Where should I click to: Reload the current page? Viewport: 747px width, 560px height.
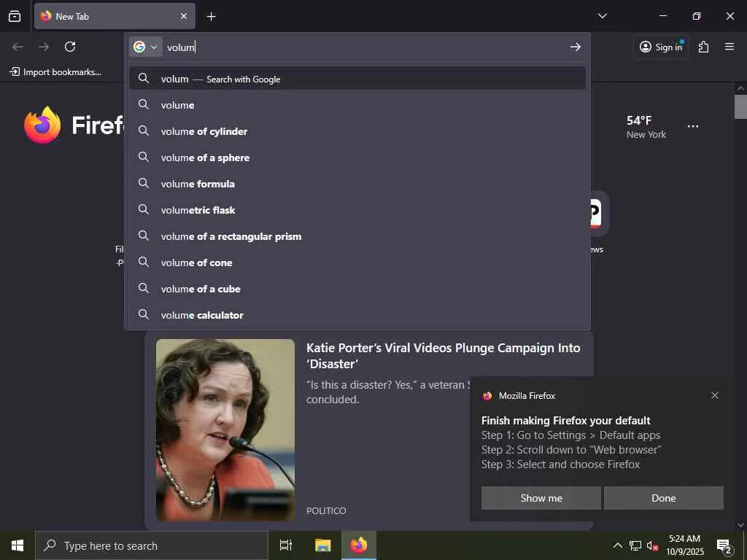[x=70, y=47]
